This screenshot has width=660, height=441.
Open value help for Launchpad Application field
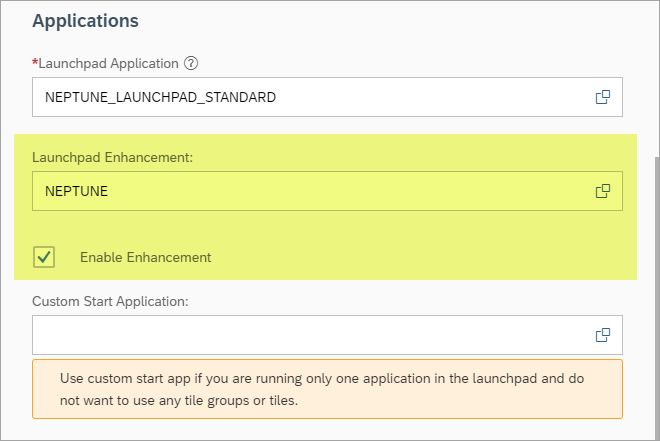[x=602, y=97]
